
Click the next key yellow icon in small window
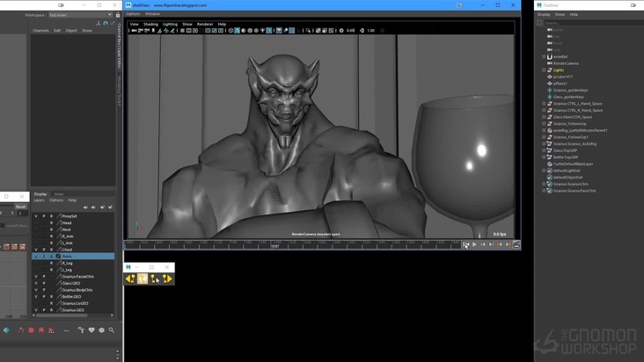(x=167, y=279)
